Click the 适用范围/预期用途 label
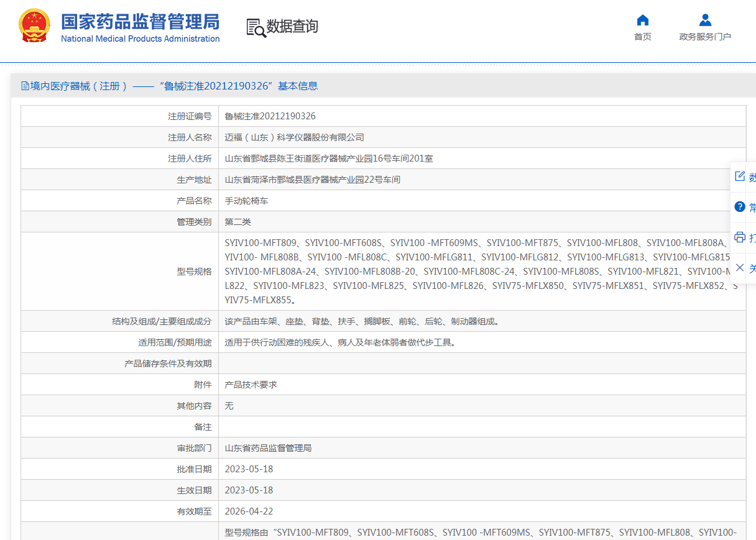 [175, 342]
